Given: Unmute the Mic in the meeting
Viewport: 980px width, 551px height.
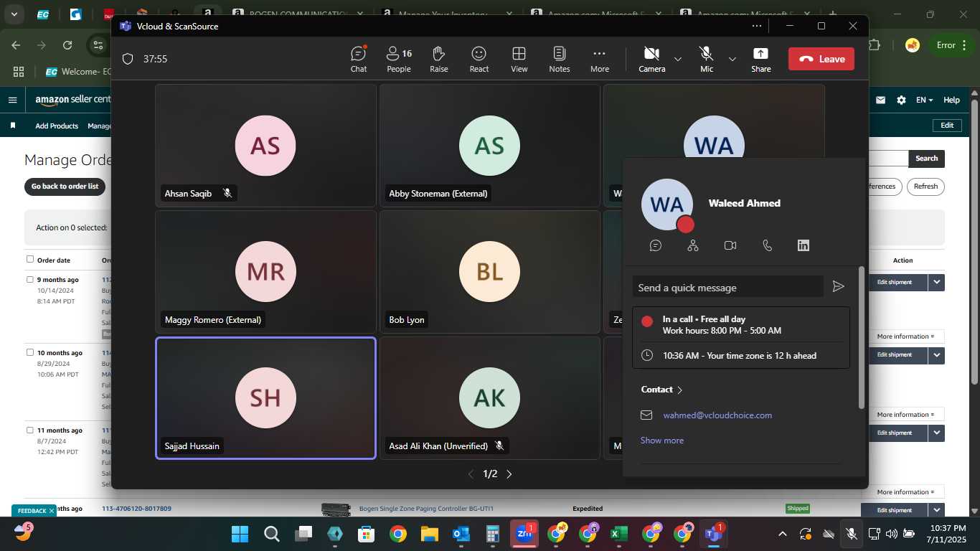Looking at the screenshot, I should pos(707,59).
